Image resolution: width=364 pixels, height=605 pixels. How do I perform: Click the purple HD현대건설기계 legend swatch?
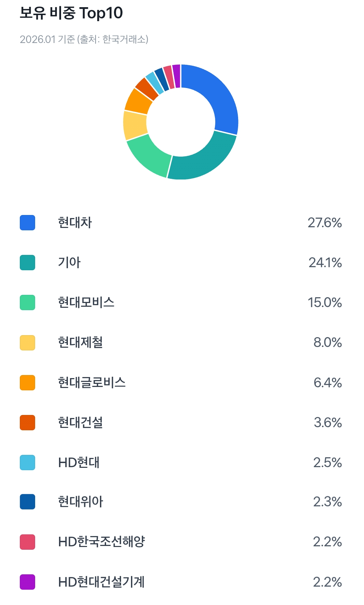[27, 582]
